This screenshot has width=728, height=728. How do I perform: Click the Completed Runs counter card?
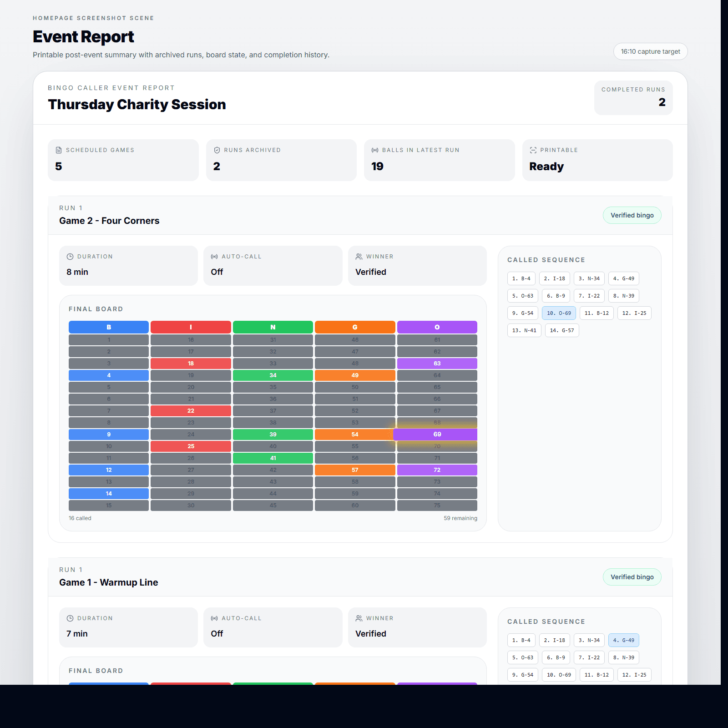(633, 97)
